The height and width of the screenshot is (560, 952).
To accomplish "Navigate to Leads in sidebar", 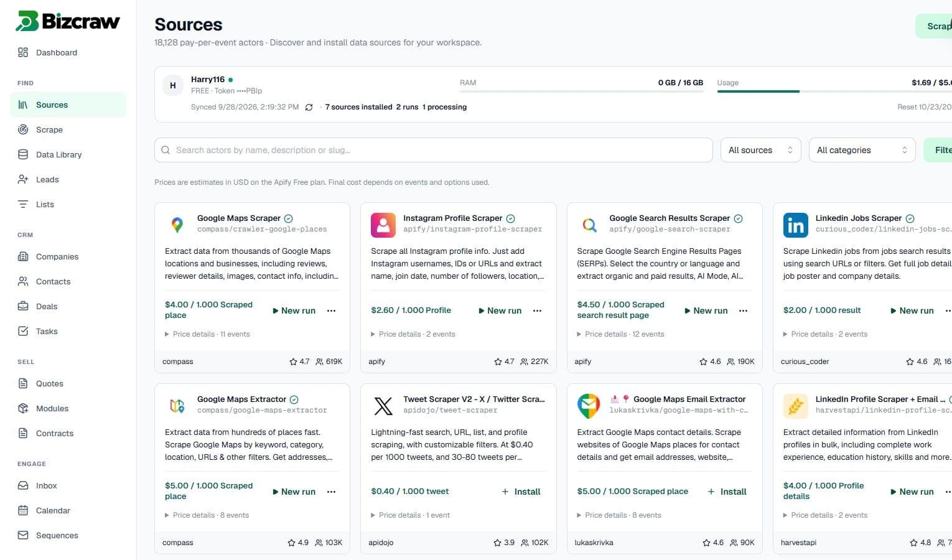I will click(x=68, y=179).
